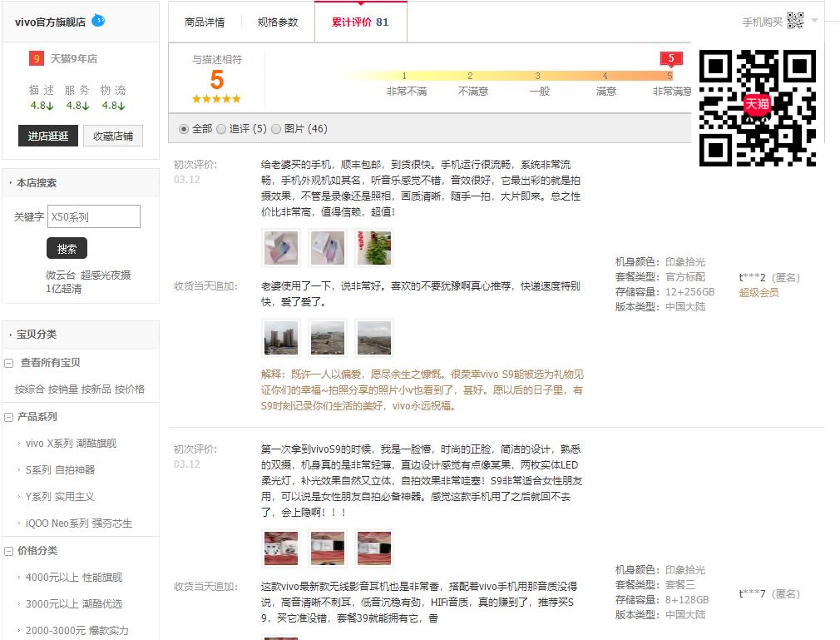Click the X50系列 keyword input field

tap(93, 216)
